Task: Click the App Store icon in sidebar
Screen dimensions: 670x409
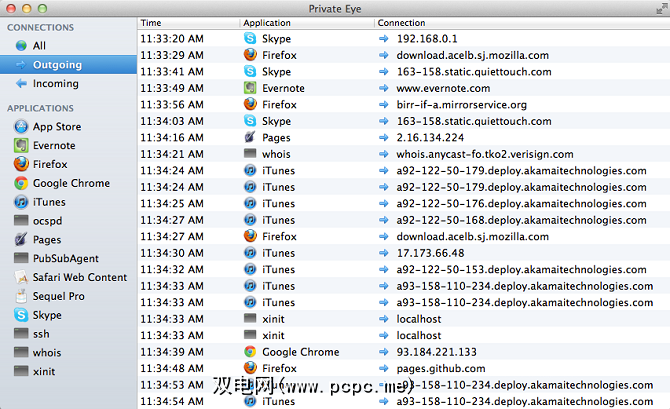Action: [21, 127]
